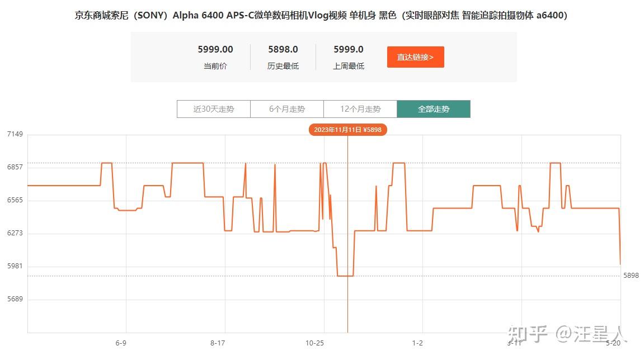Select the 全部走势 tab
The height and width of the screenshot is (360, 644).
pos(434,108)
